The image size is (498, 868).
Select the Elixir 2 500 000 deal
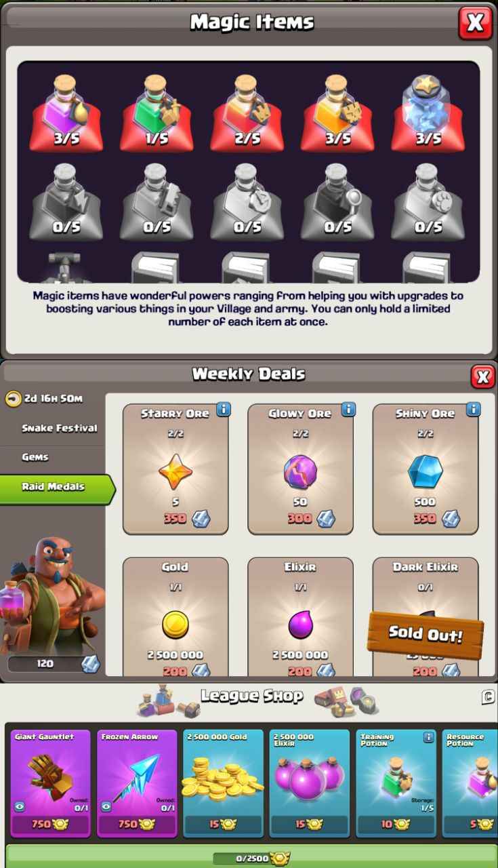click(300, 617)
